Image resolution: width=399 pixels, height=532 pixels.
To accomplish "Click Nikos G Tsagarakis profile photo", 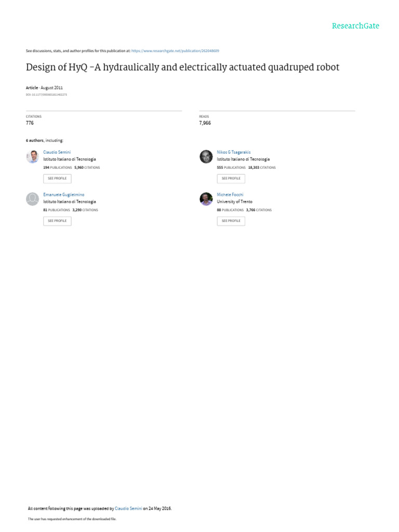I will click(x=206, y=157).
